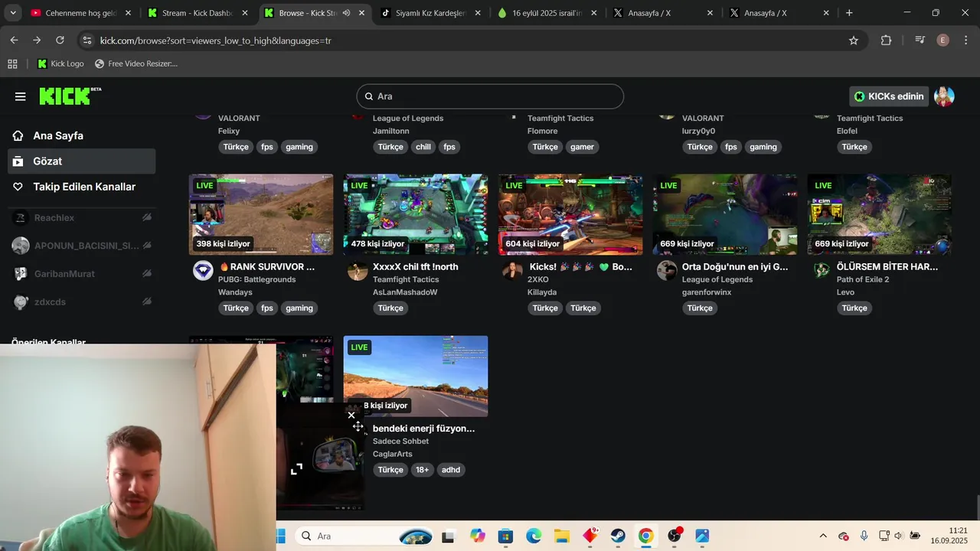
Task: Open a new browser tab
Action: click(x=849, y=13)
